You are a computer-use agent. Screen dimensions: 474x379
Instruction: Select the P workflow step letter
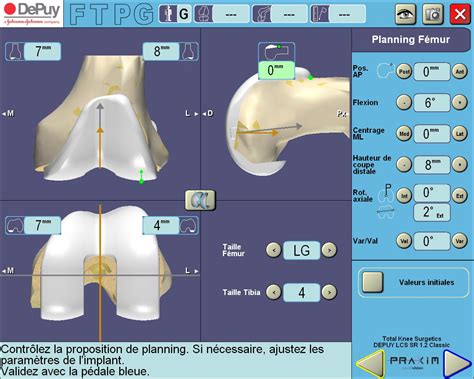(122, 14)
